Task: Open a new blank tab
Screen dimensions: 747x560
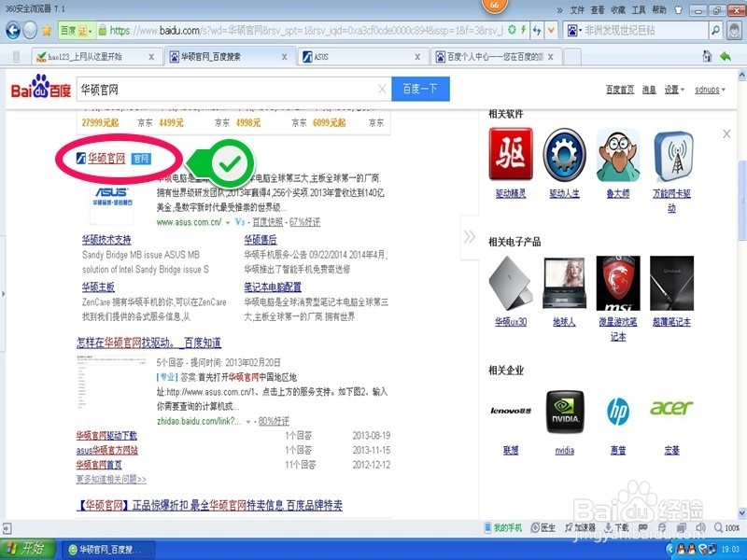Action: 572,57
